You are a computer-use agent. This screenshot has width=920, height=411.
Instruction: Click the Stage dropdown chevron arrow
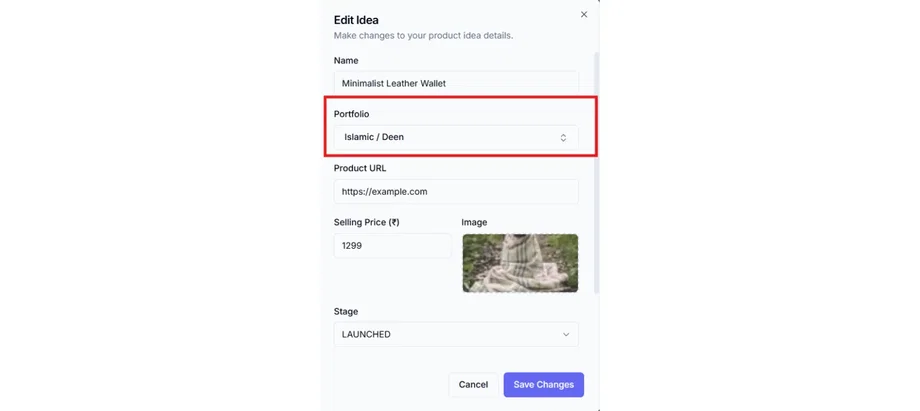[x=566, y=334]
